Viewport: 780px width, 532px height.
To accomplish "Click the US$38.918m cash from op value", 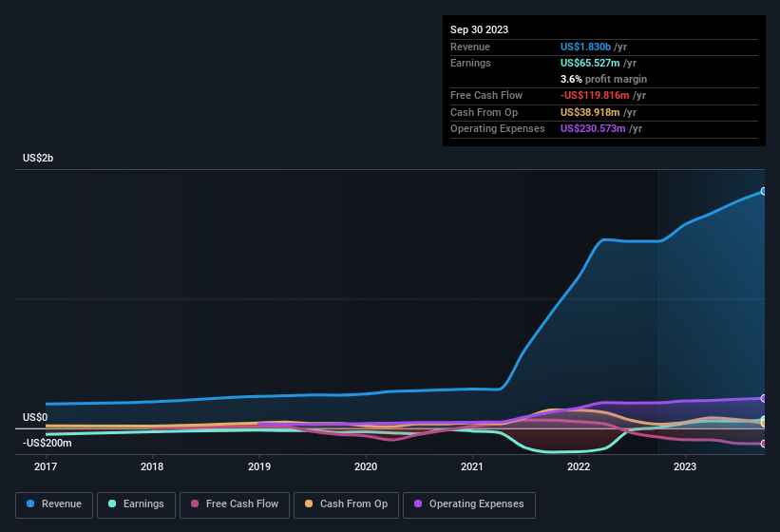I will pyautogui.click(x=590, y=112).
